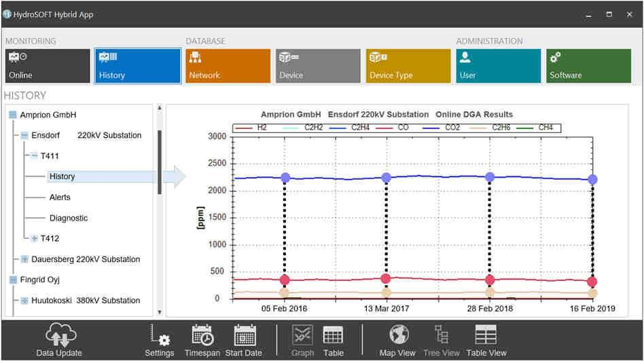Click the Data Update cloud icon
Image resolution: width=644 pixels, height=361 pixels.
60,335
